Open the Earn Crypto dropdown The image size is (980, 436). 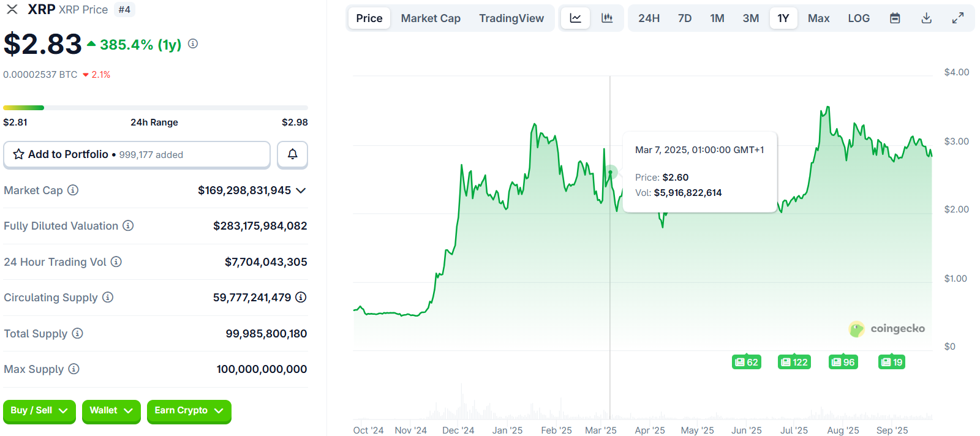(x=189, y=411)
